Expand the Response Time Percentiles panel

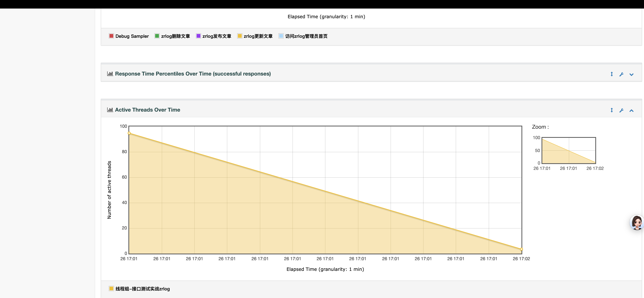click(x=631, y=74)
